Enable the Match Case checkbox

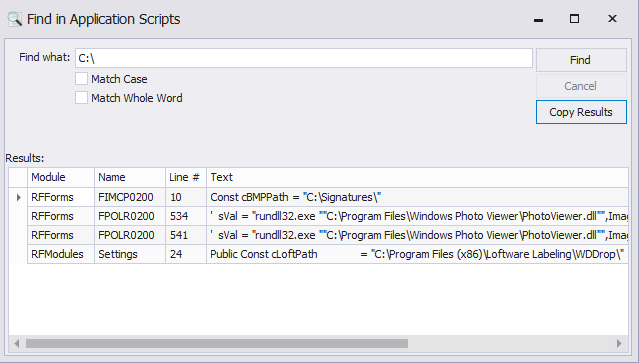(x=82, y=79)
